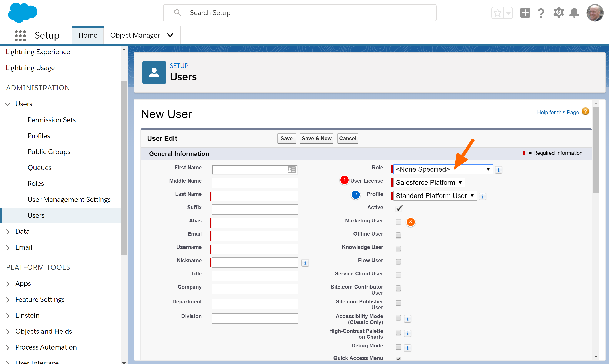Open the favorites list dropdown arrow
The height and width of the screenshot is (364, 609).
[x=508, y=13]
